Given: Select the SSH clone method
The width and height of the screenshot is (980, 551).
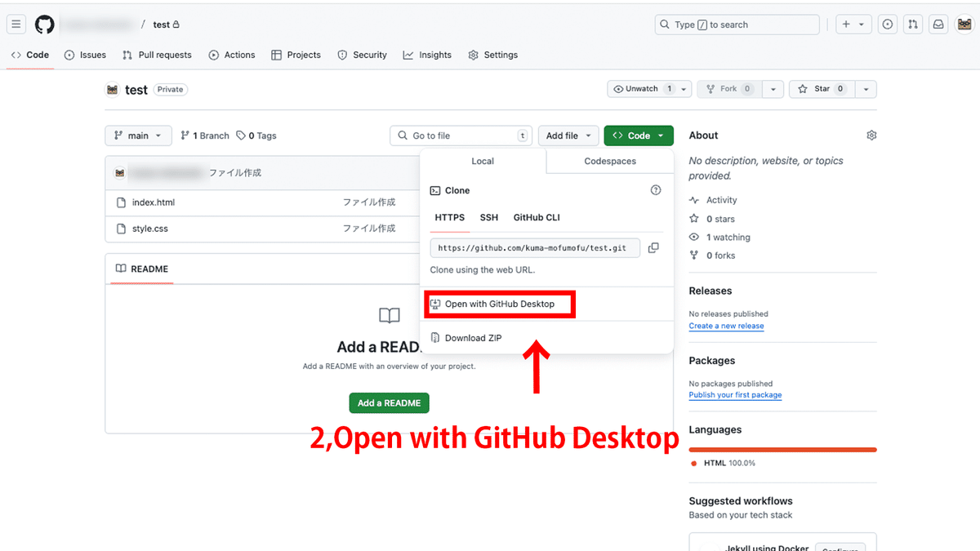Looking at the screenshot, I should pos(489,217).
